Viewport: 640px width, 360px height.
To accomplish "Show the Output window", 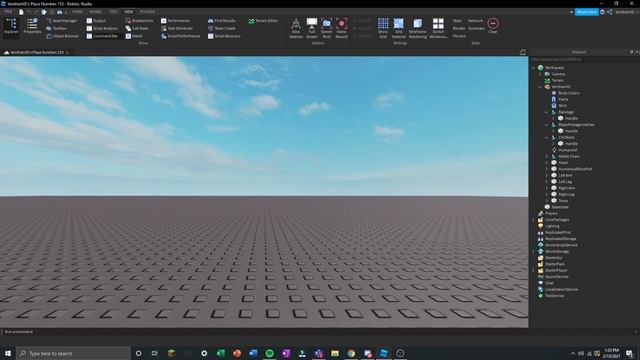I will coord(96,20).
